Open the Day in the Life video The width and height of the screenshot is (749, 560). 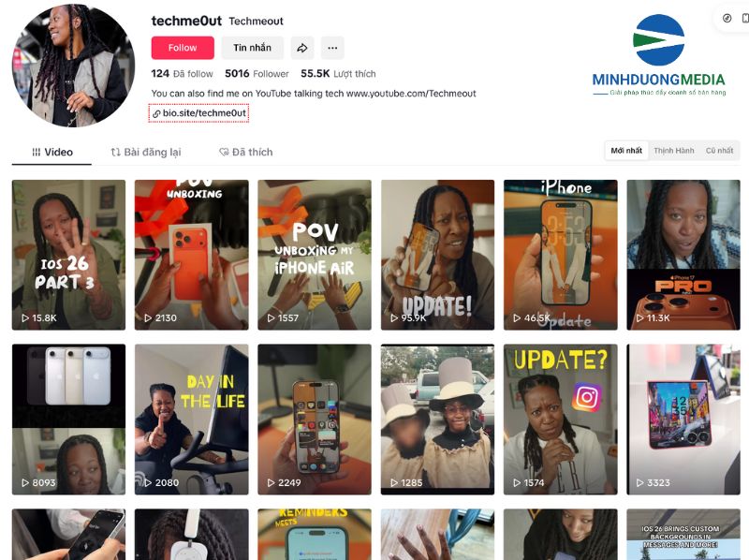192,419
